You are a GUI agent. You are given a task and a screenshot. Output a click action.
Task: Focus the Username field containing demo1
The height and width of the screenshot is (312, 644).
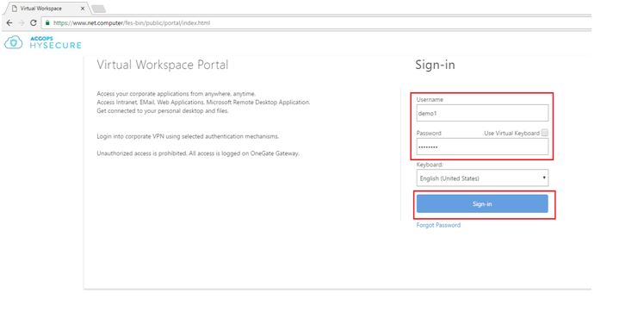click(482, 113)
